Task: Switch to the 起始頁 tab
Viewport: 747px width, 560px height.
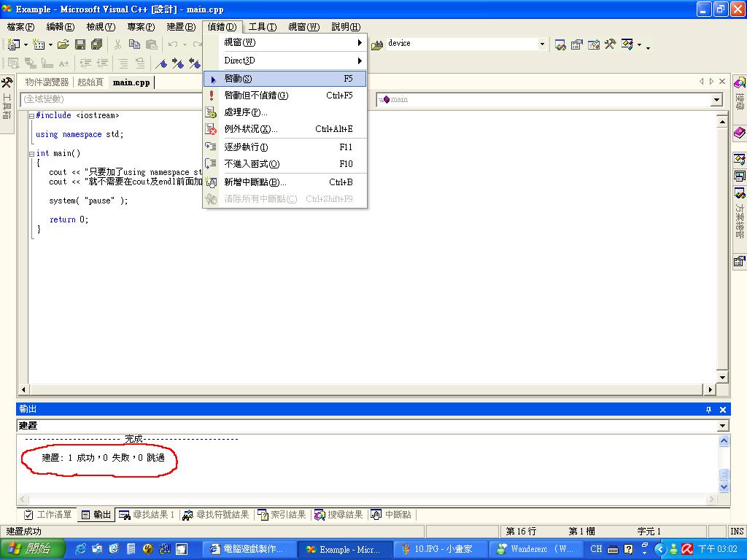Action: (90, 82)
